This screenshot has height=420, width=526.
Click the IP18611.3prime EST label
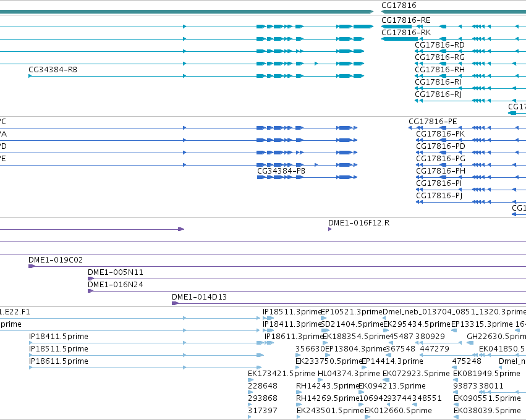[294, 337]
